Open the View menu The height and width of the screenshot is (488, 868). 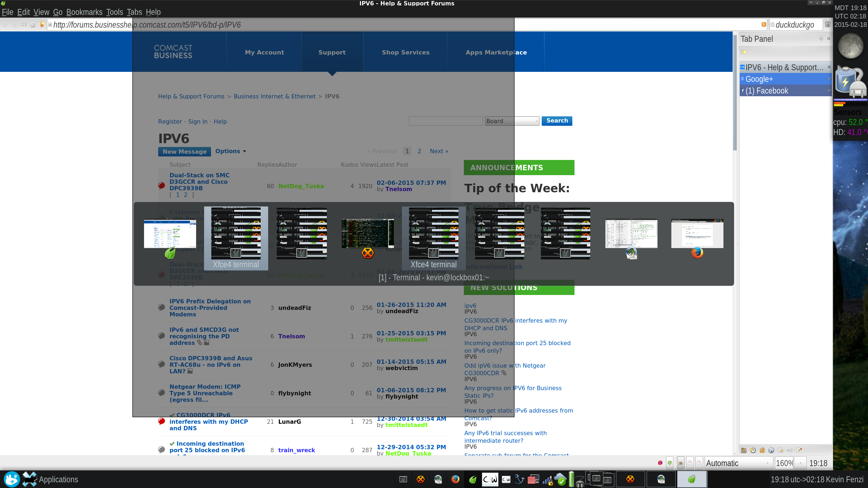pos(42,12)
